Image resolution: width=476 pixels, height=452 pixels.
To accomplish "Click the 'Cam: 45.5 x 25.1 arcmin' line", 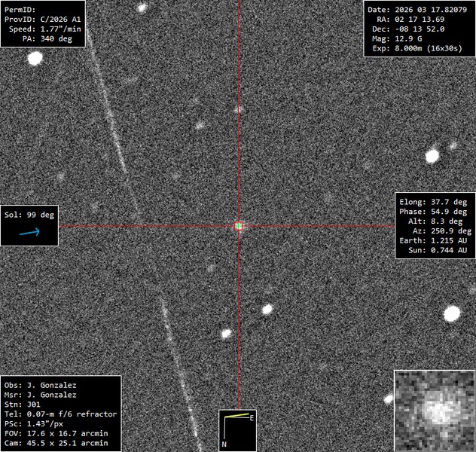I will pyautogui.click(x=56, y=443).
